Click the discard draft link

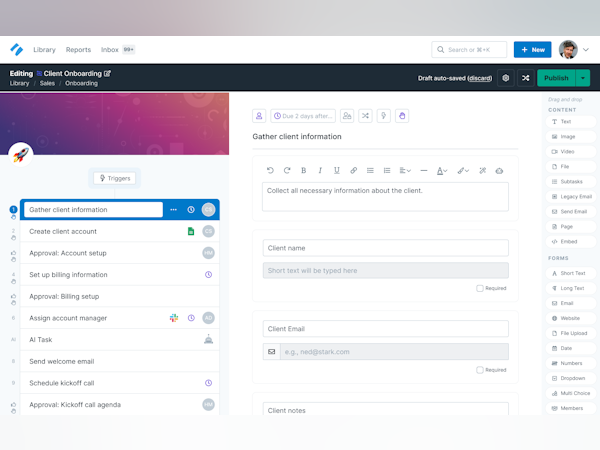tap(479, 78)
